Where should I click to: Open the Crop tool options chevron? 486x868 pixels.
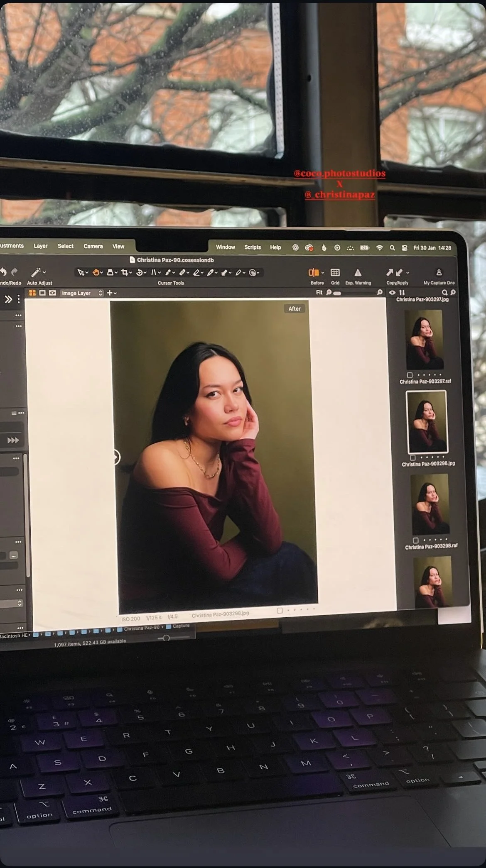tap(130, 273)
